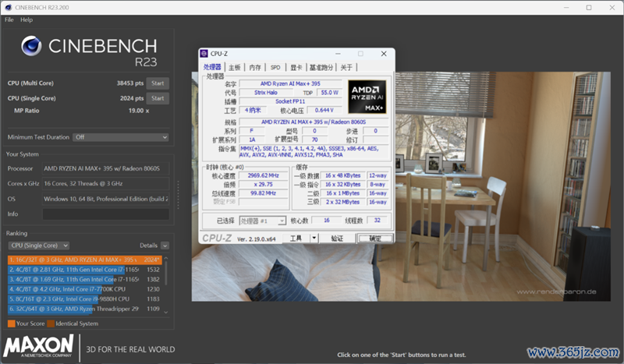Screen dimensions: 624x364
Task: Click the Cores x GHz field value
Action: coord(106,184)
